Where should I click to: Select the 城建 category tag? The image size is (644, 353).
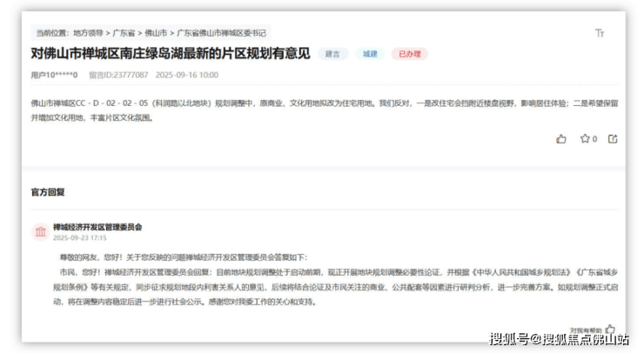[370, 54]
